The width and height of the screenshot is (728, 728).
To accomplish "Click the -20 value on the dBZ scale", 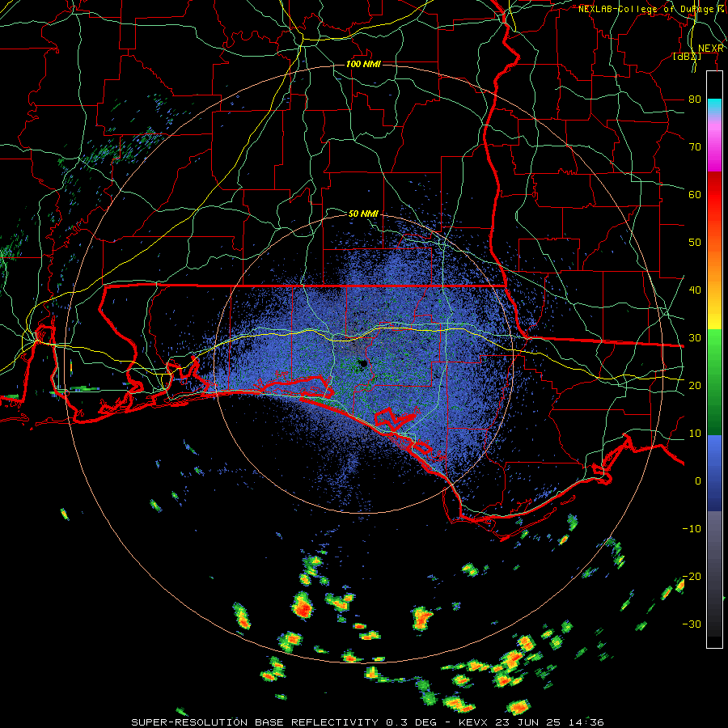I will click(x=692, y=576).
